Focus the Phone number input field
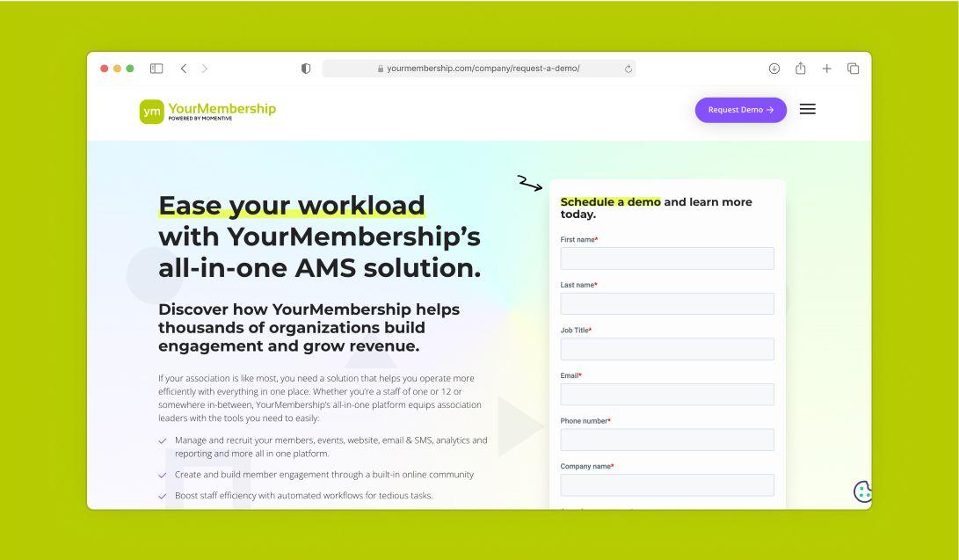The width and height of the screenshot is (959, 560). (667, 440)
